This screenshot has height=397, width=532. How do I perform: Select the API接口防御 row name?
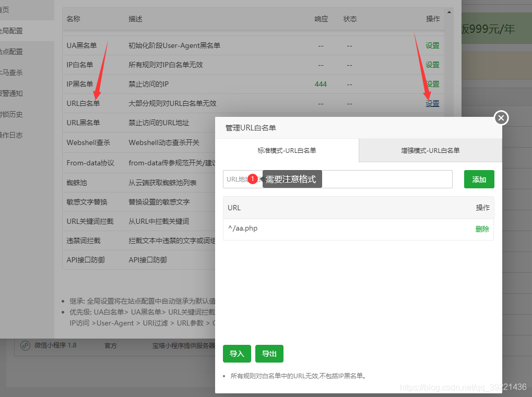tap(86, 260)
